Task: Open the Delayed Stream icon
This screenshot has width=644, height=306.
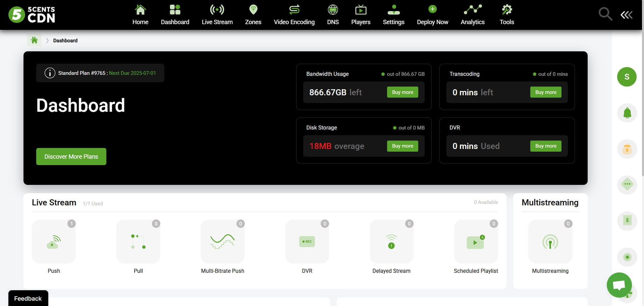Action: coord(391,242)
